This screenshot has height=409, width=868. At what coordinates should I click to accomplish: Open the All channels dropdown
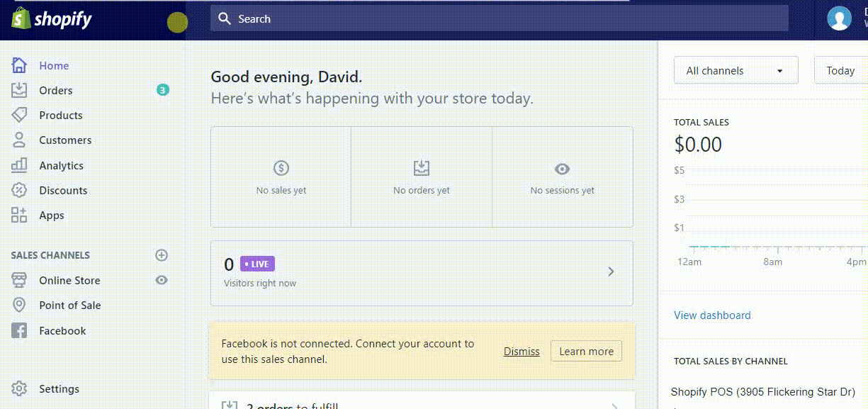click(735, 70)
